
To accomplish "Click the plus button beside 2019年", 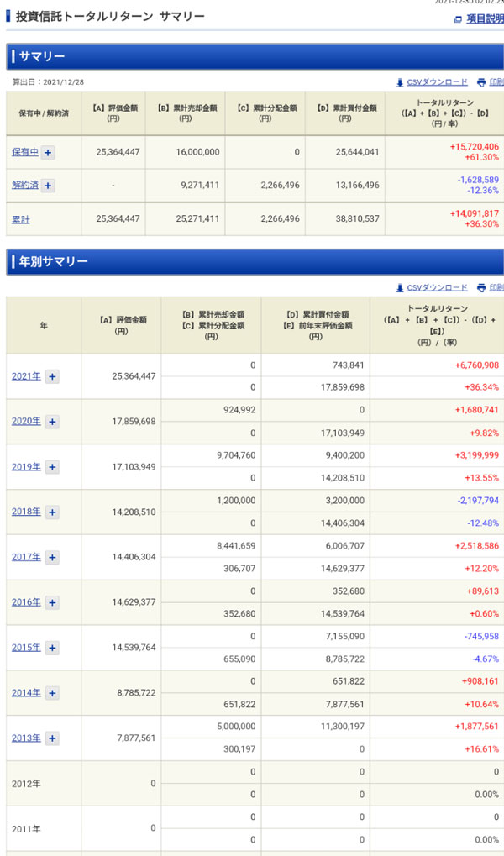I will point(52,467).
